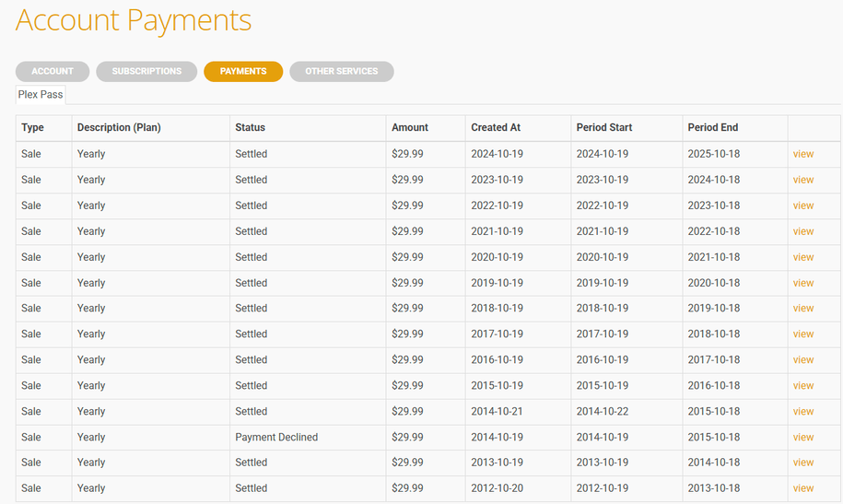View the payment created 2020-10-19
The height and width of the screenshot is (504, 843).
pyautogui.click(x=802, y=257)
